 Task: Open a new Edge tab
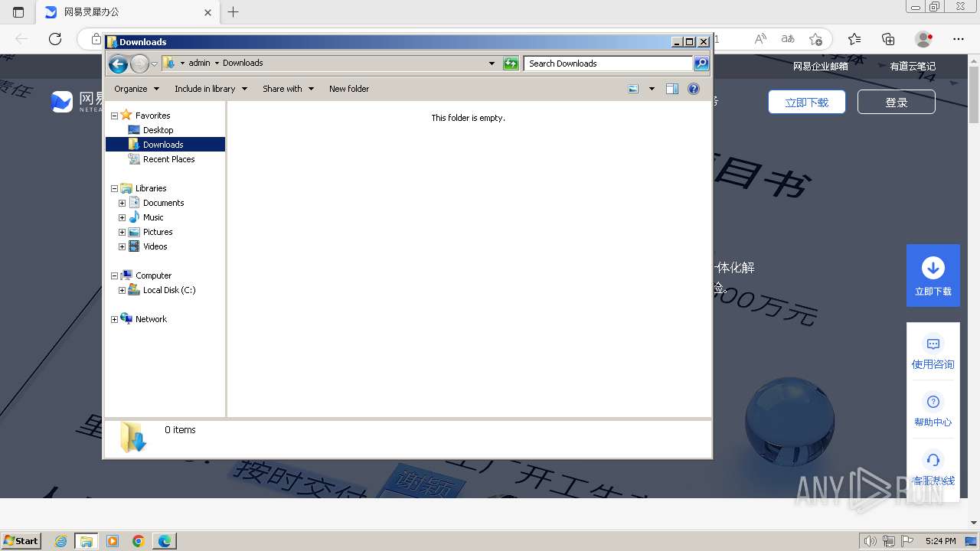coord(234,12)
